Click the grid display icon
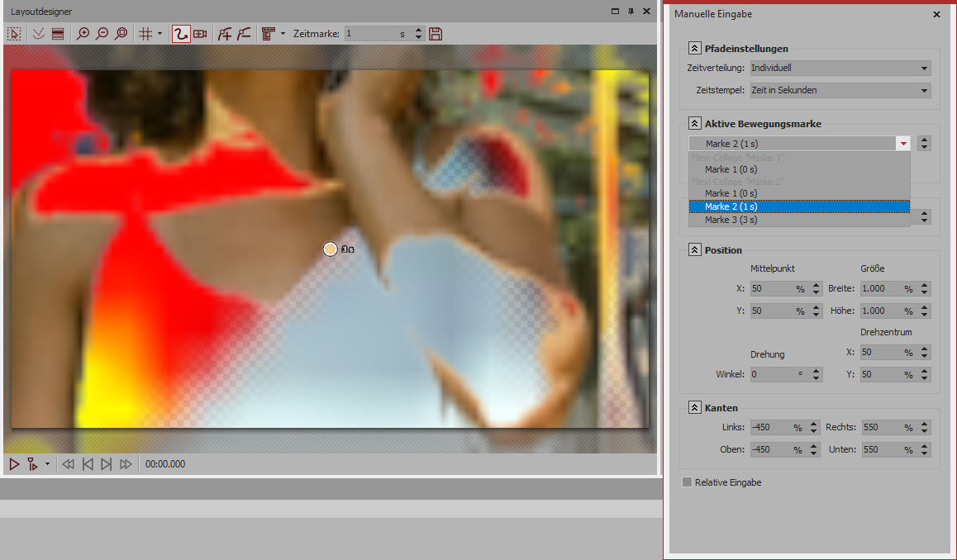957x560 pixels. coord(145,34)
